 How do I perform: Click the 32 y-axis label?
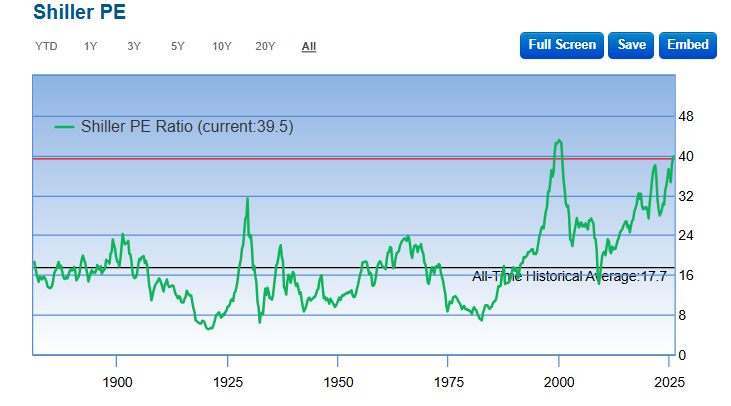coord(686,196)
